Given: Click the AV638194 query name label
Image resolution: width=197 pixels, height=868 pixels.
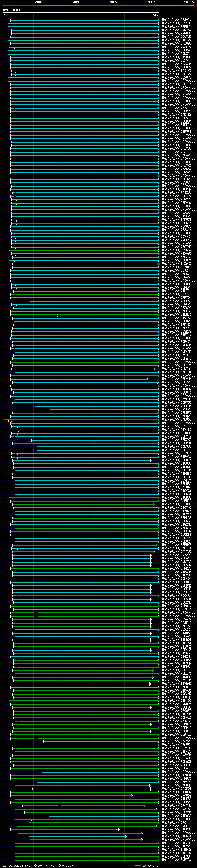Looking at the screenshot, I should (11, 10).
